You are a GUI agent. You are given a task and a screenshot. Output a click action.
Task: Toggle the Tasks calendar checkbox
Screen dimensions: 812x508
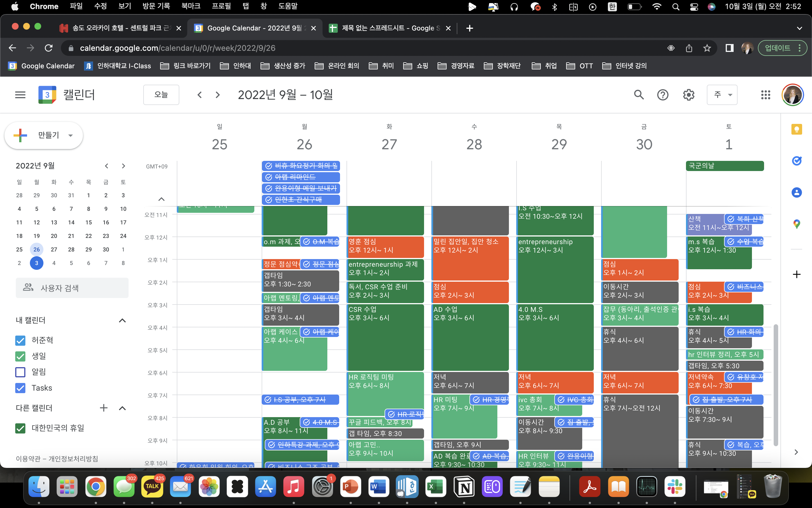click(21, 388)
